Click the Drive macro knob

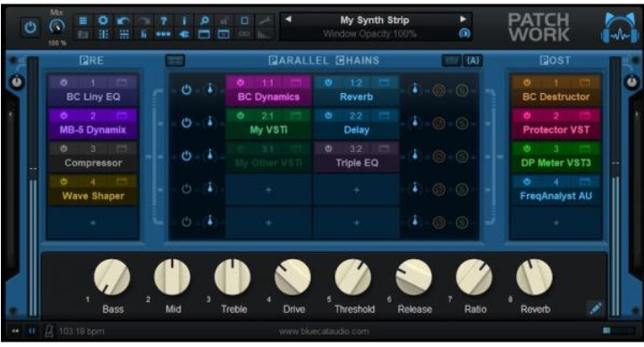pos(292,277)
